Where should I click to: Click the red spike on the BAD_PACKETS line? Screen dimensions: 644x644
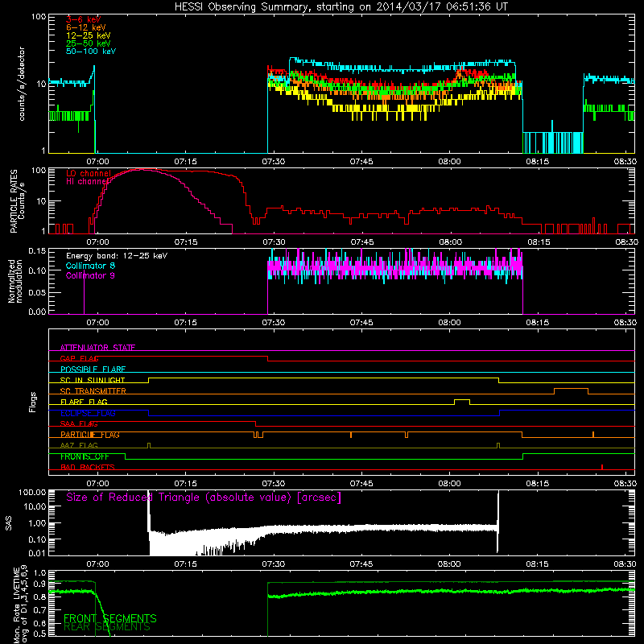[602, 467]
